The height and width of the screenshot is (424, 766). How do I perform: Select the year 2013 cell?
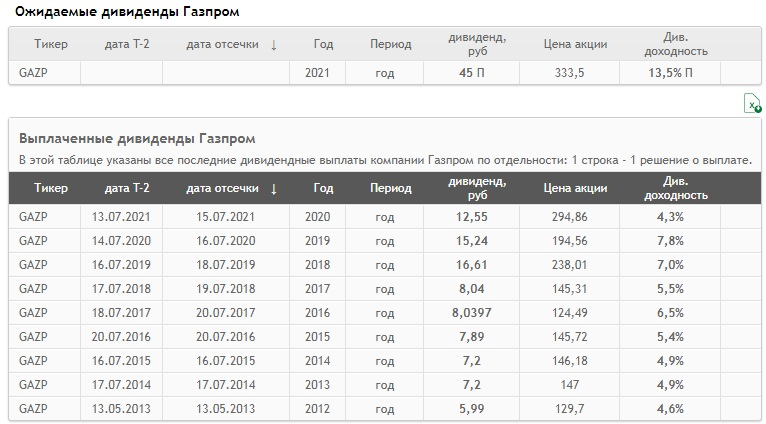pyautogui.click(x=318, y=384)
